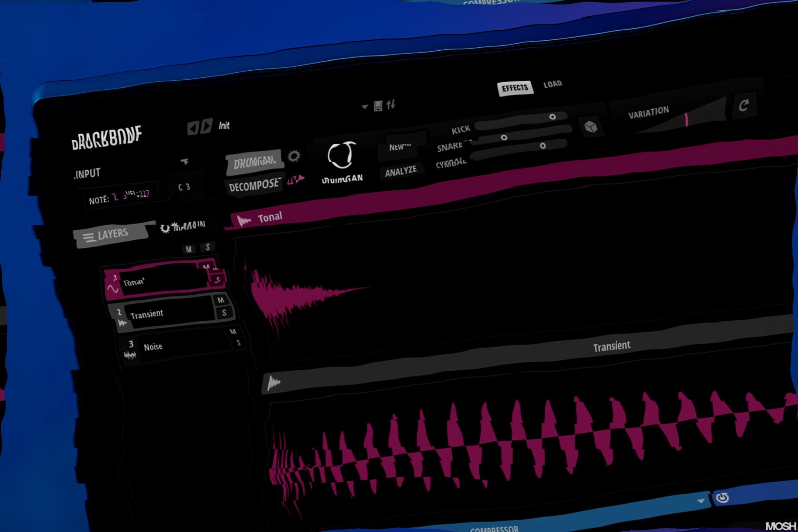Switch to the Layers tab

tap(111, 235)
